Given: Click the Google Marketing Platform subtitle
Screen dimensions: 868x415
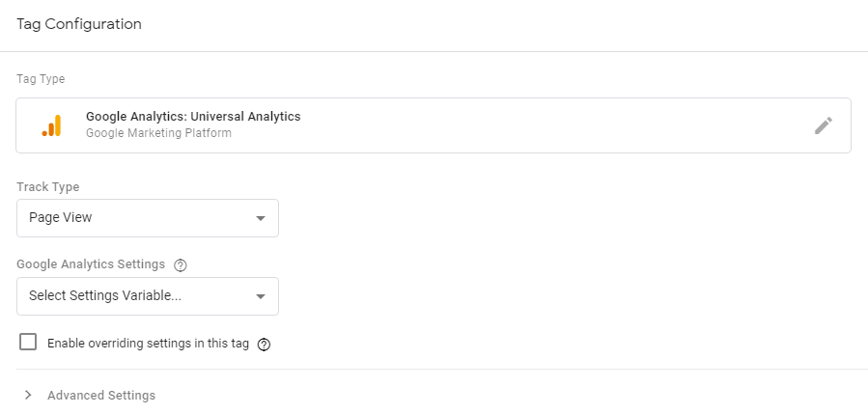Looking at the screenshot, I should (x=158, y=133).
